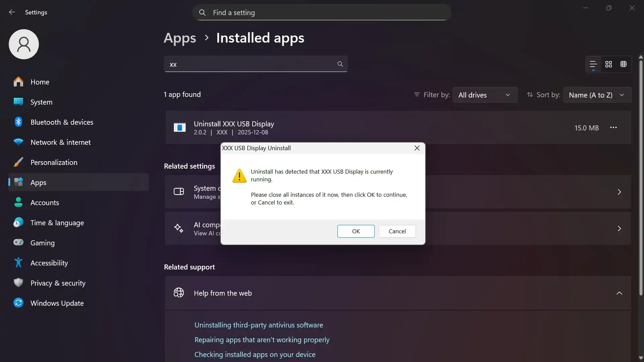Open Repairing apps that aren't working properly
This screenshot has height=362, width=644.
(x=262, y=340)
